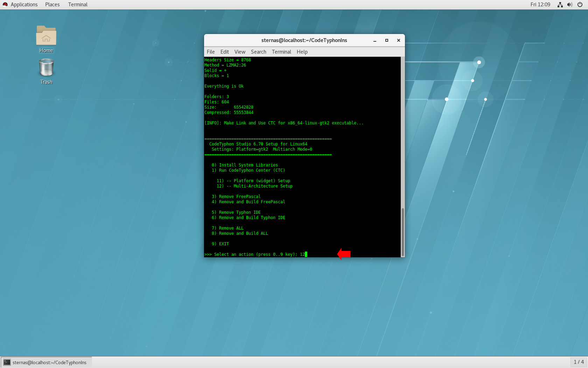The image size is (588, 368).
Task: Click the 'Blocks = 1' line
Action: coord(217,76)
